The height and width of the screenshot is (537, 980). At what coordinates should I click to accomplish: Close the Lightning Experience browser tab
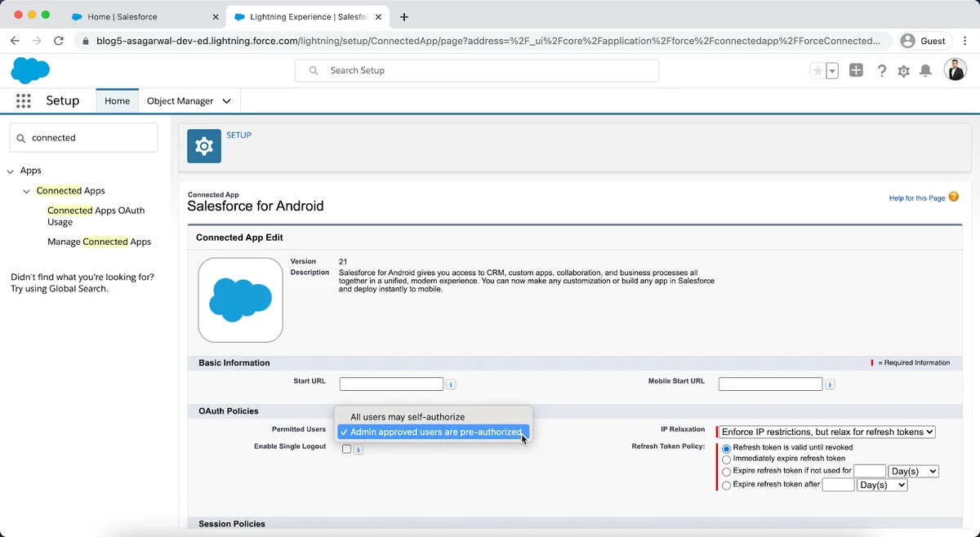378,16
